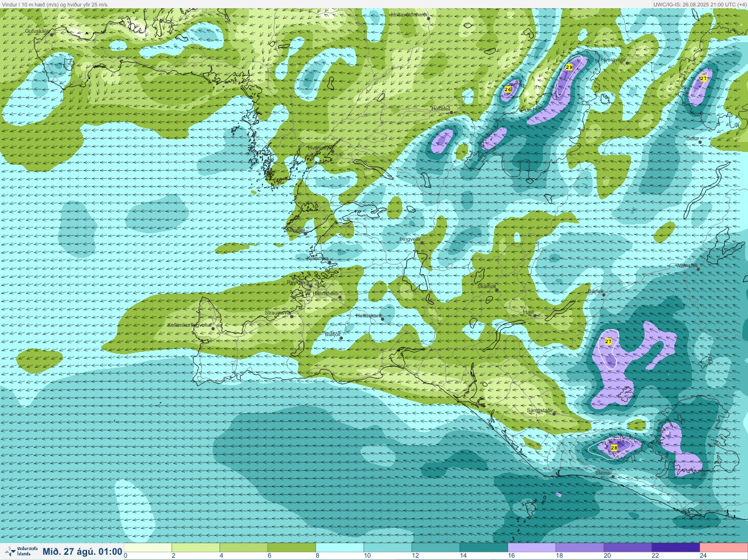This screenshot has height=560, width=748.
Task: Select the 2–4 m/s legend swatch
Action: [x=196, y=548]
